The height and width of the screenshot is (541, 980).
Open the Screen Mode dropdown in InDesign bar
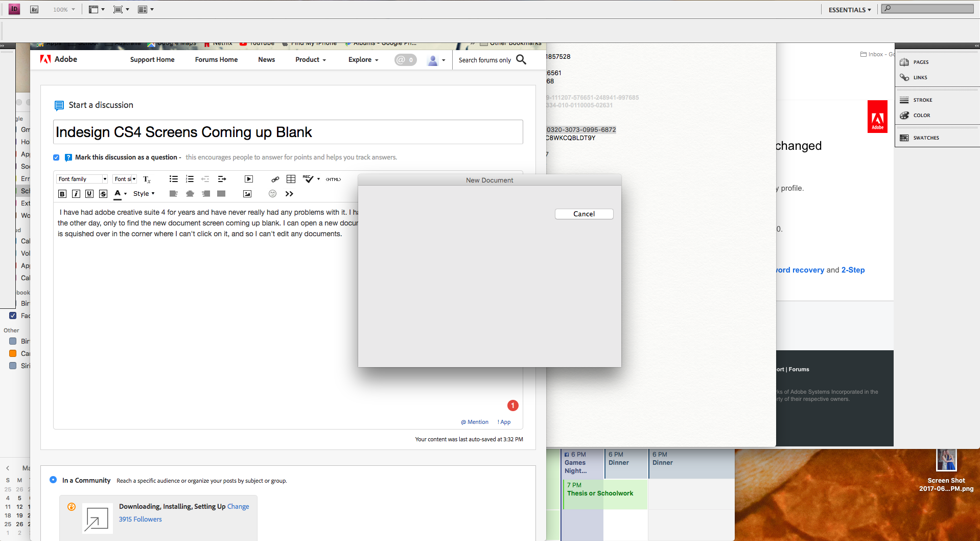[121, 9]
